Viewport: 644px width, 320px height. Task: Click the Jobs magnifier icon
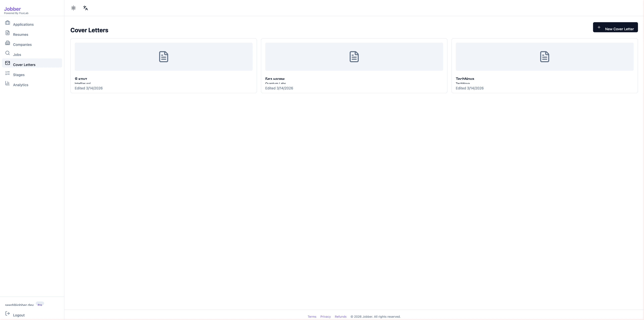pos(8,53)
